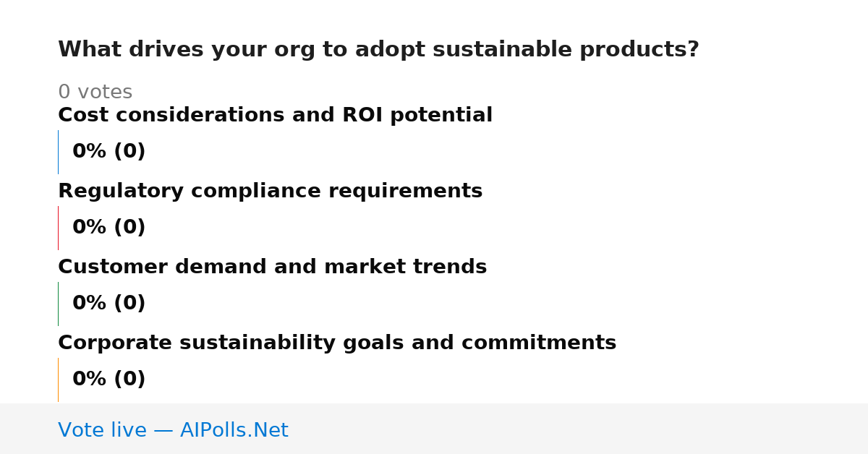This screenshot has height=454, width=868.
Task: Click the 0% (0) result under Corporate sustainability
Action: click(x=109, y=380)
